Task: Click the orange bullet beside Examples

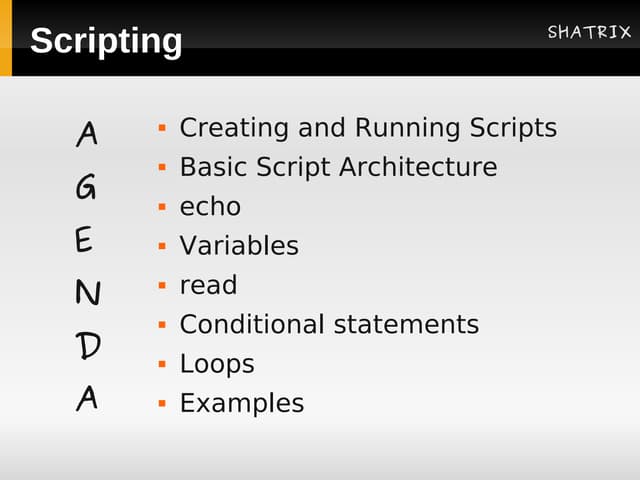Action: click(x=160, y=403)
